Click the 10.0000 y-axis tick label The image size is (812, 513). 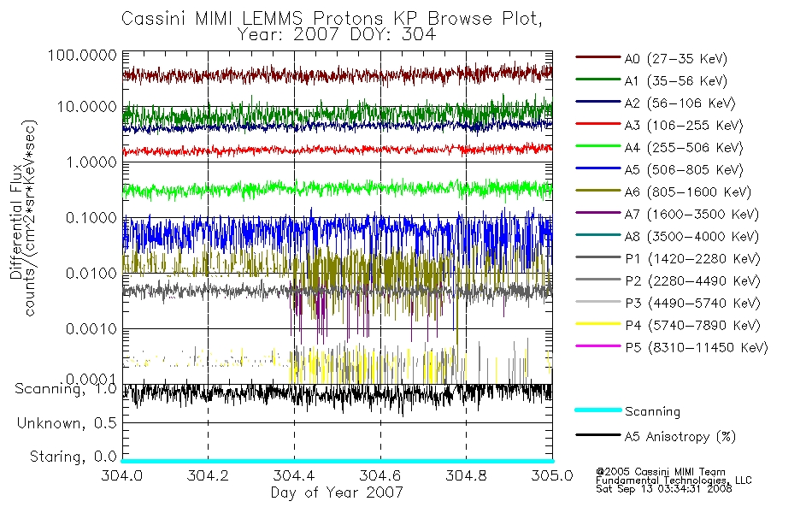coord(86,107)
